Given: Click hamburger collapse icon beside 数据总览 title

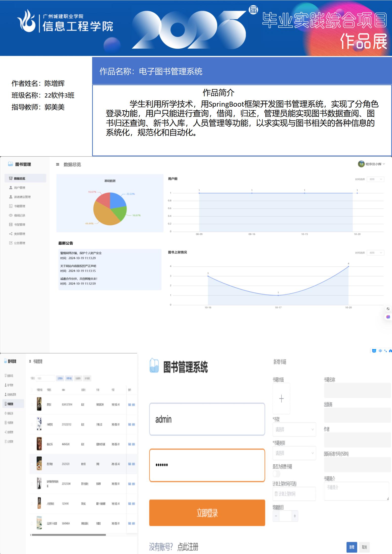Looking at the screenshot, I should pos(58,164).
